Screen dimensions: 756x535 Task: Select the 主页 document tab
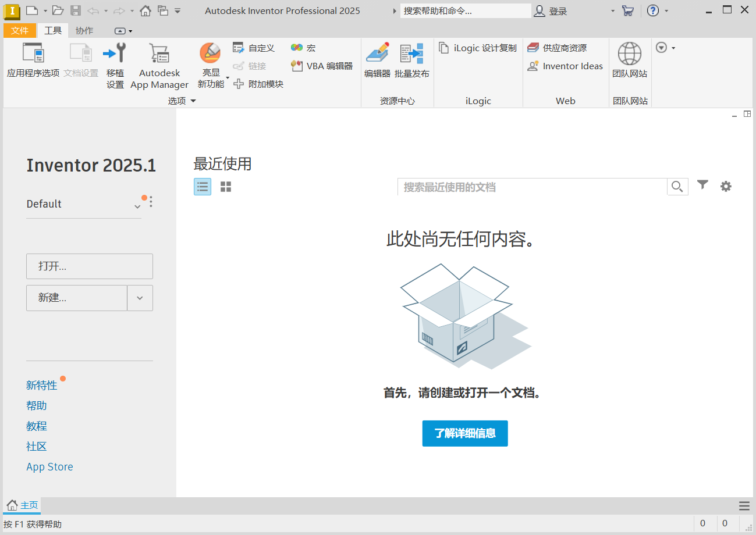click(22, 505)
